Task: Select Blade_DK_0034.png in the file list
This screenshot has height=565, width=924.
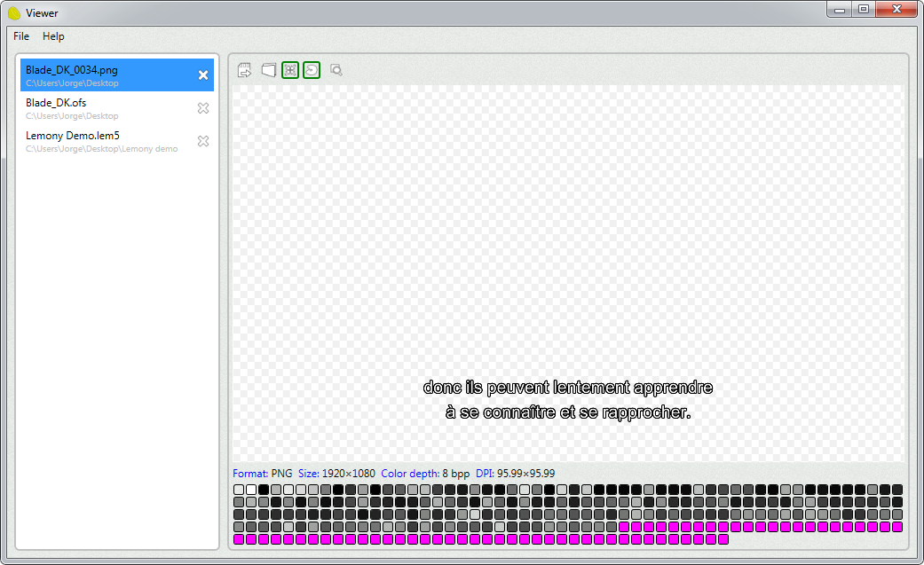Action: click(117, 75)
